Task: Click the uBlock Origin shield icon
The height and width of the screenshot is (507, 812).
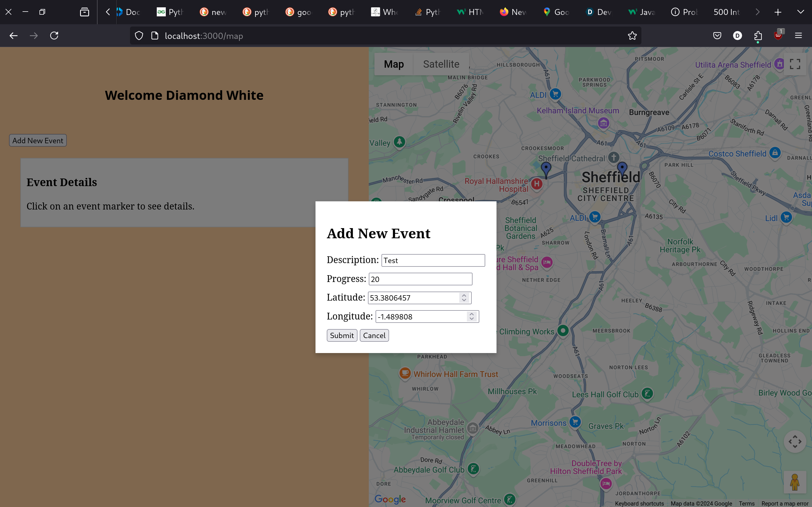Action: (x=778, y=36)
